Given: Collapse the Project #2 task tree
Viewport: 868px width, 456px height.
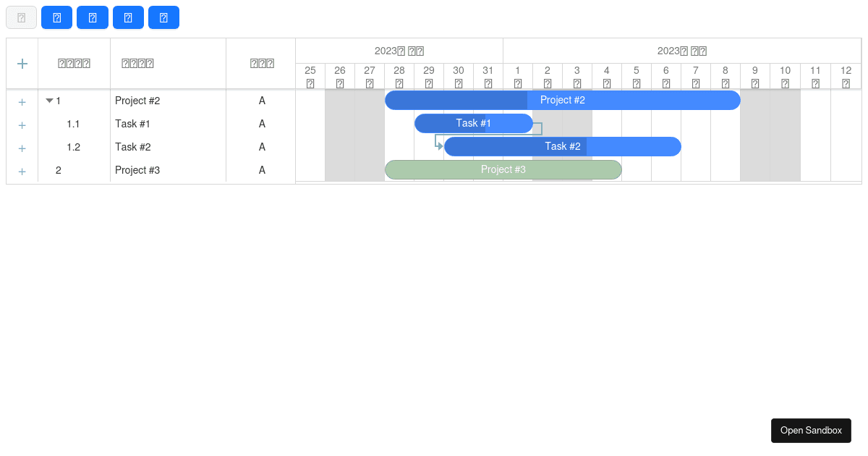Looking at the screenshot, I should [49, 101].
